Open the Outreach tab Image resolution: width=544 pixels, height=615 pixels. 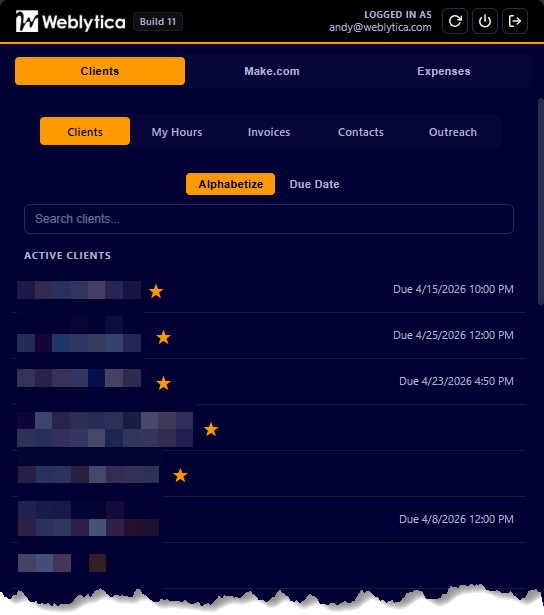pyautogui.click(x=453, y=132)
